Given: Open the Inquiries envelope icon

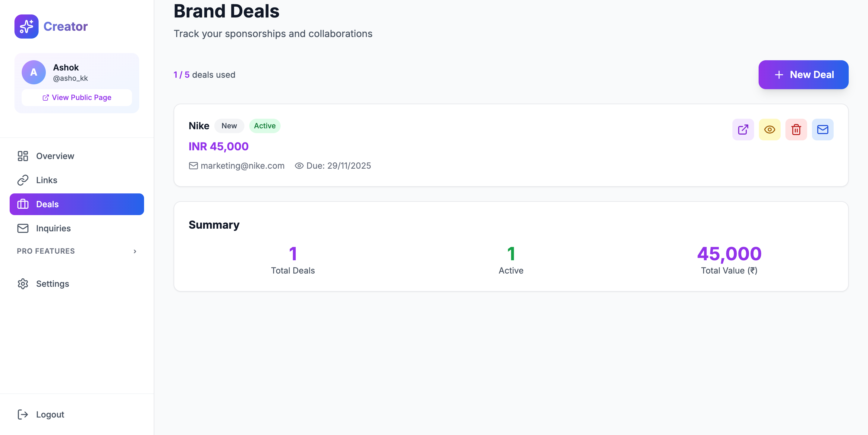Looking at the screenshot, I should (23, 228).
